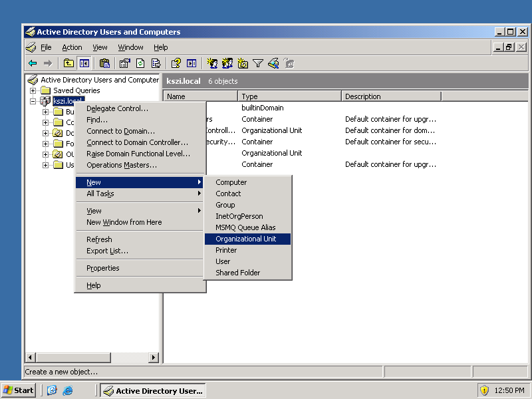Create a new organizational unit toolbar icon
Viewport: 532px width, 399px height.
[243, 63]
